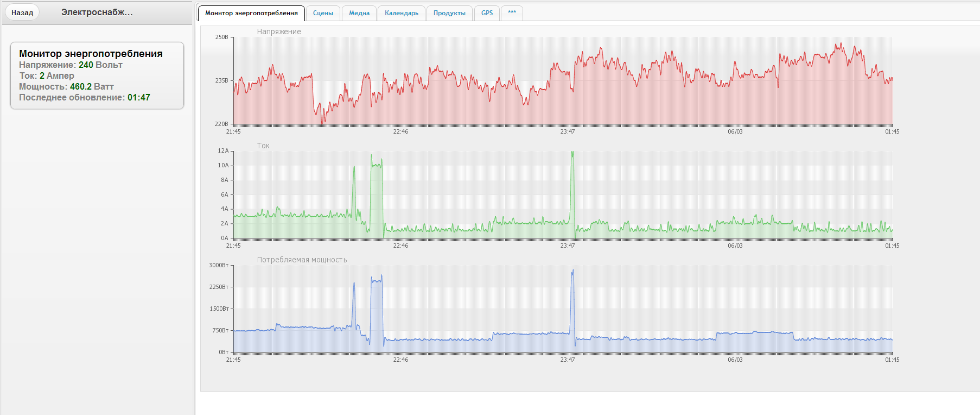
Task: Click the 06/03 label under power chart
Action: [735, 360]
